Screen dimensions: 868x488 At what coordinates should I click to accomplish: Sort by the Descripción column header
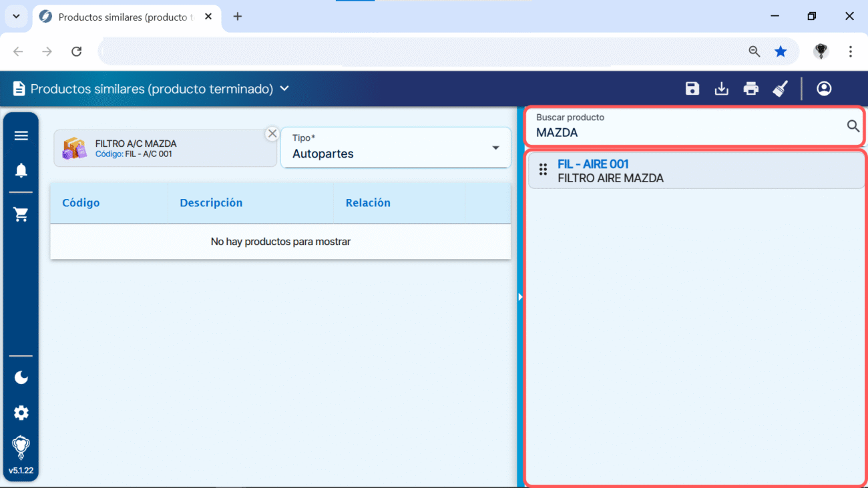211,203
